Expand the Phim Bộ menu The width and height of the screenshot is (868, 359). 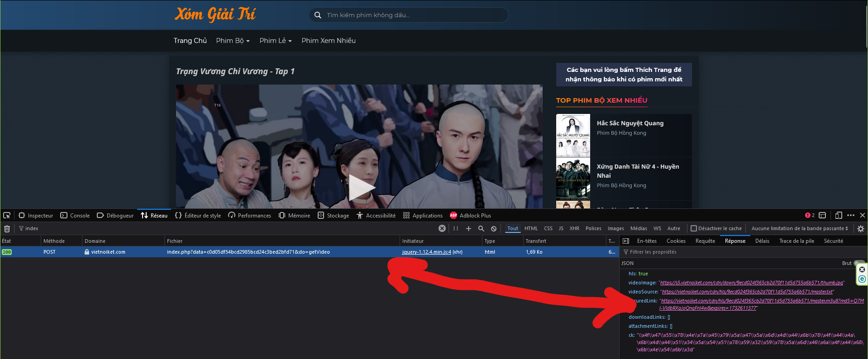[x=233, y=41]
